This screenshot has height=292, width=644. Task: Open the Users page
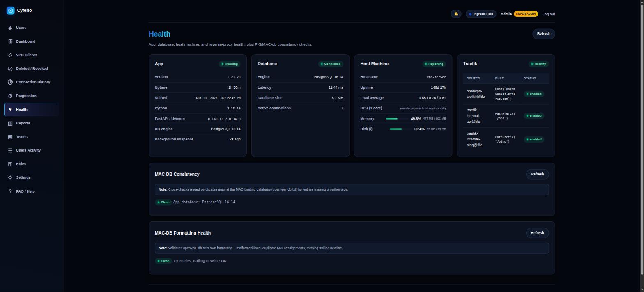click(x=31, y=28)
